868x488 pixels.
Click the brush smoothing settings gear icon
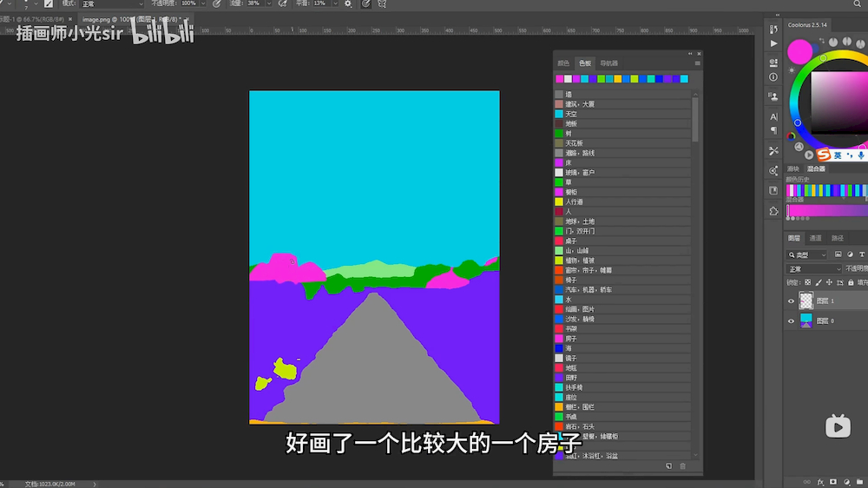[348, 4]
